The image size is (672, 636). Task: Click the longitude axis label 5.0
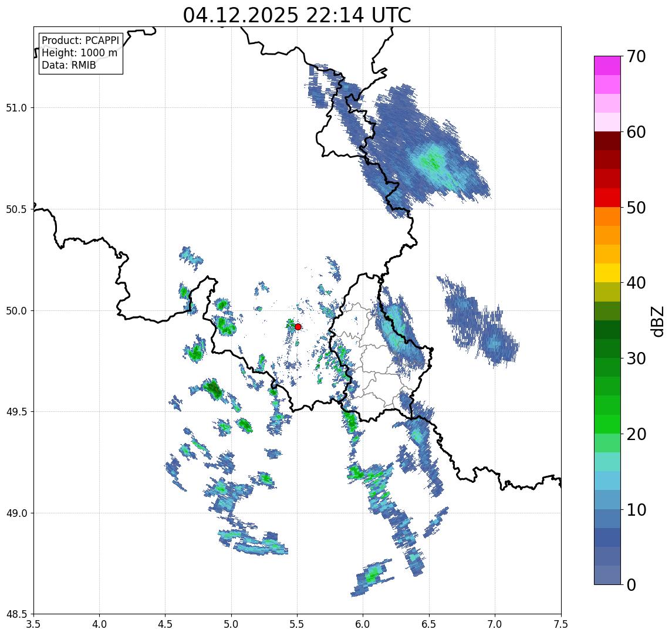click(x=231, y=624)
